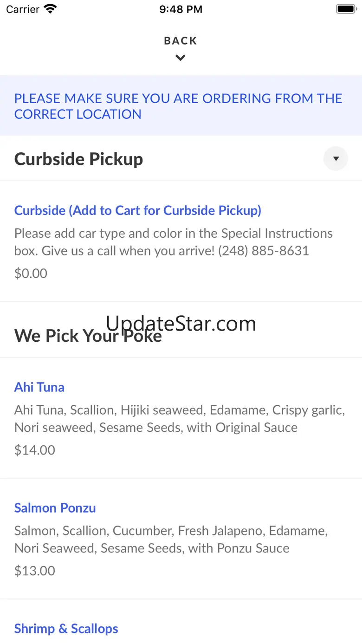Tap the Curbside Pickup section heading
Screen dimensions: 362x644
[x=79, y=159]
